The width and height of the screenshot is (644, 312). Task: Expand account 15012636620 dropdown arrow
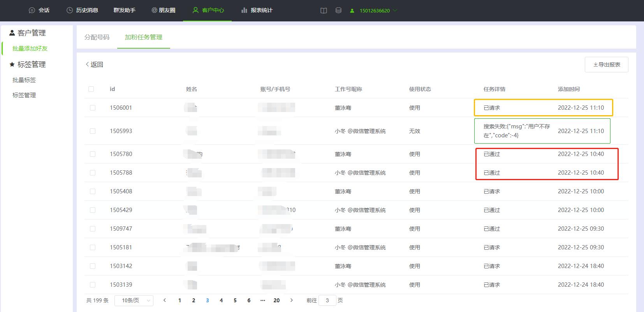coord(395,11)
